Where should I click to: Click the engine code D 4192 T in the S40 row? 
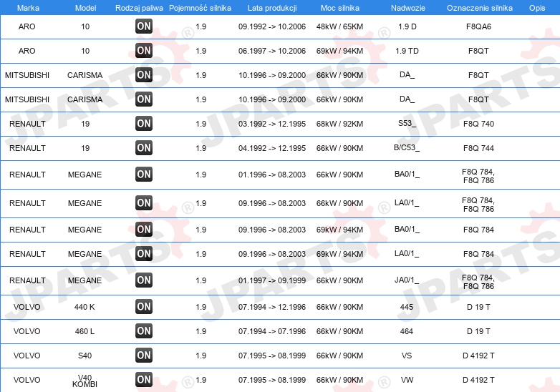[x=478, y=356]
